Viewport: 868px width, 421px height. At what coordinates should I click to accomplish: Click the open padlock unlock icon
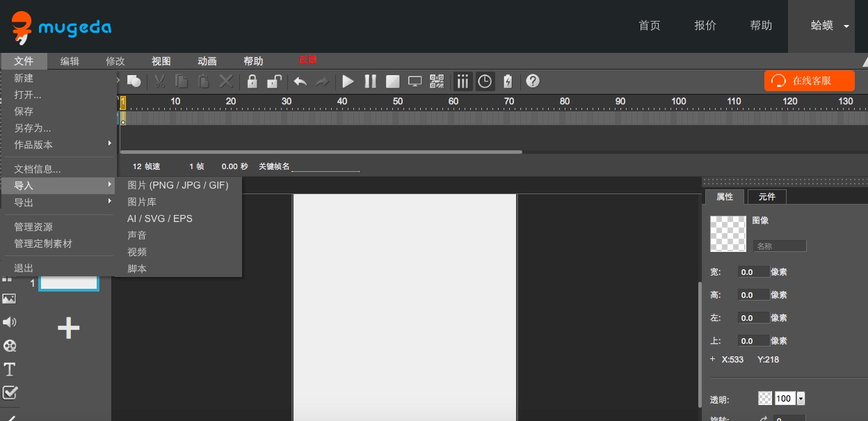click(275, 81)
